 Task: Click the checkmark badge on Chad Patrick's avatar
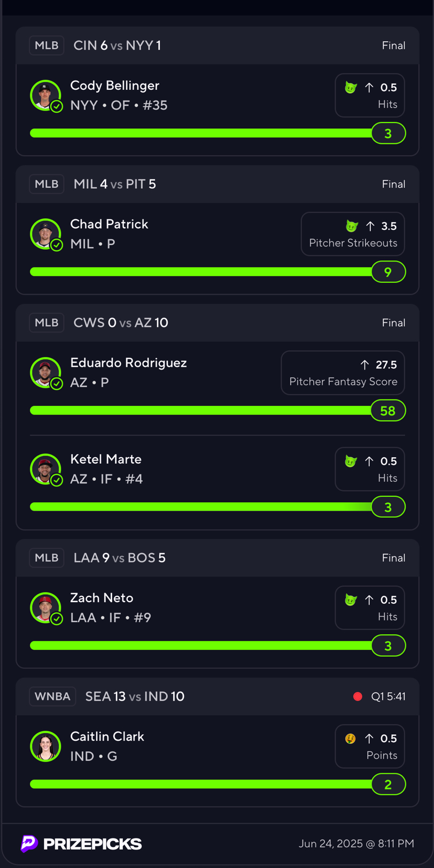pyautogui.click(x=57, y=245)
